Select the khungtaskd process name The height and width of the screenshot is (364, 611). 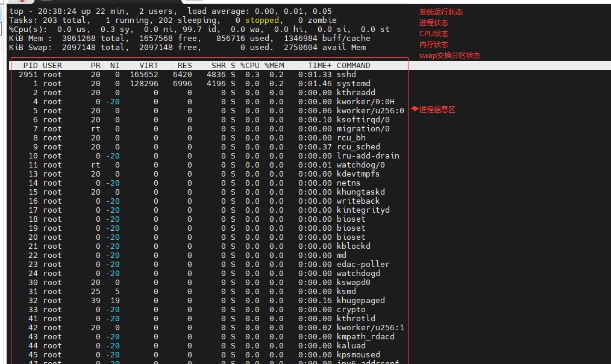[x=361, y=192]
